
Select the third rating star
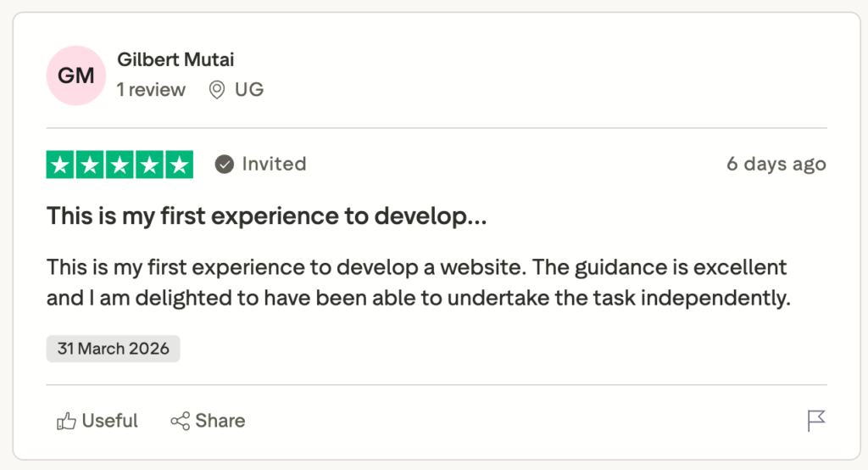(120, 165)
